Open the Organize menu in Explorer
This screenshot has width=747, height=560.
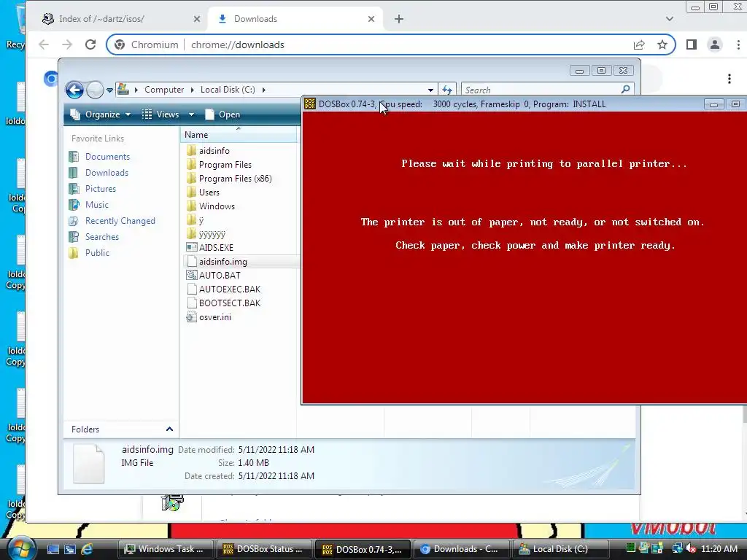(x=101, y=114)
